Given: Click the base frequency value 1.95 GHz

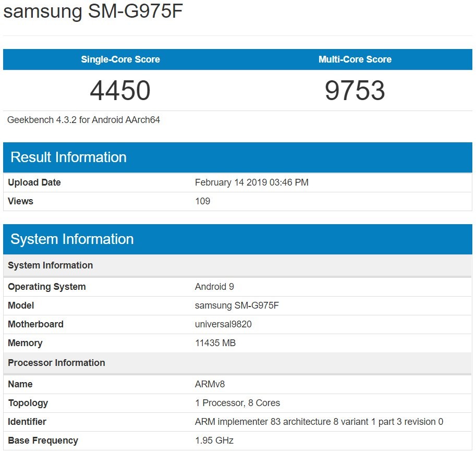Looking at the screenshot, I should 214,440.
